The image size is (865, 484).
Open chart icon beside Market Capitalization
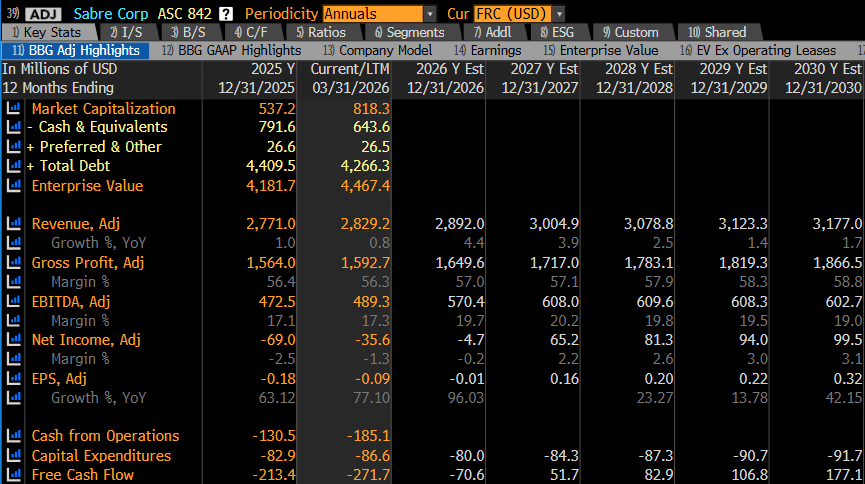(13, 108)
